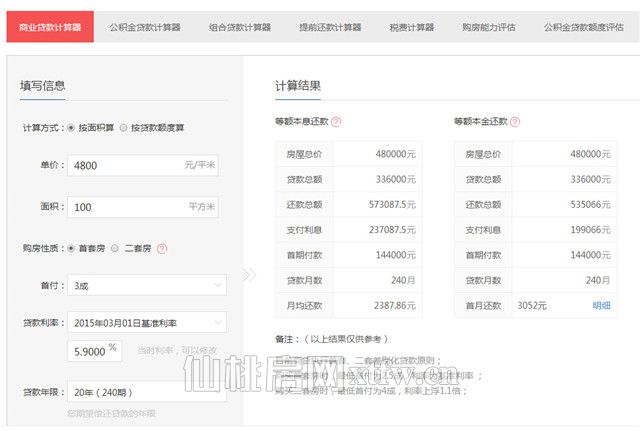Click the 面积 input field showing 100
The width and height of the screenshot is (640, 431).
(x=142, y=207)
